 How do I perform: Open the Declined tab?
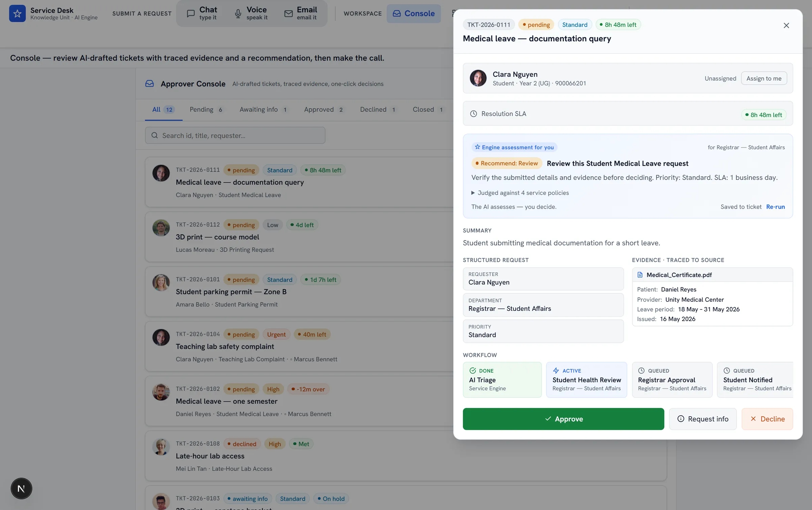click(x=378, y=109)
